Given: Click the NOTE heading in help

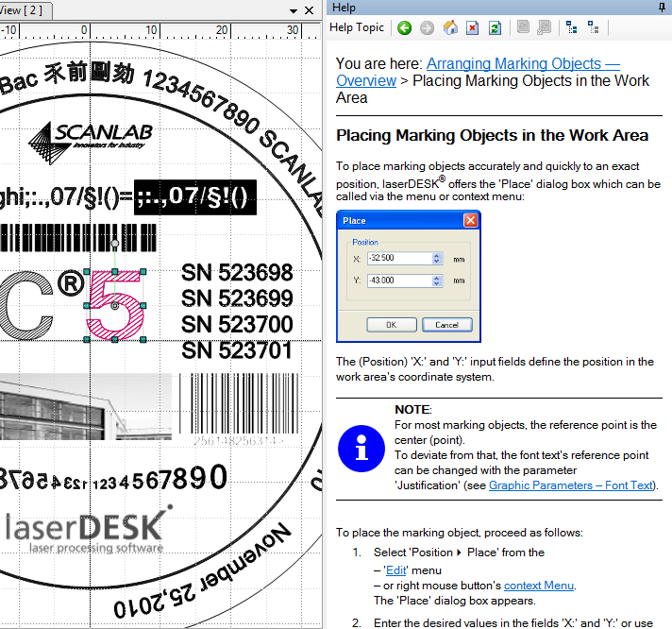Looking at the screenshot, I should 412,410.
